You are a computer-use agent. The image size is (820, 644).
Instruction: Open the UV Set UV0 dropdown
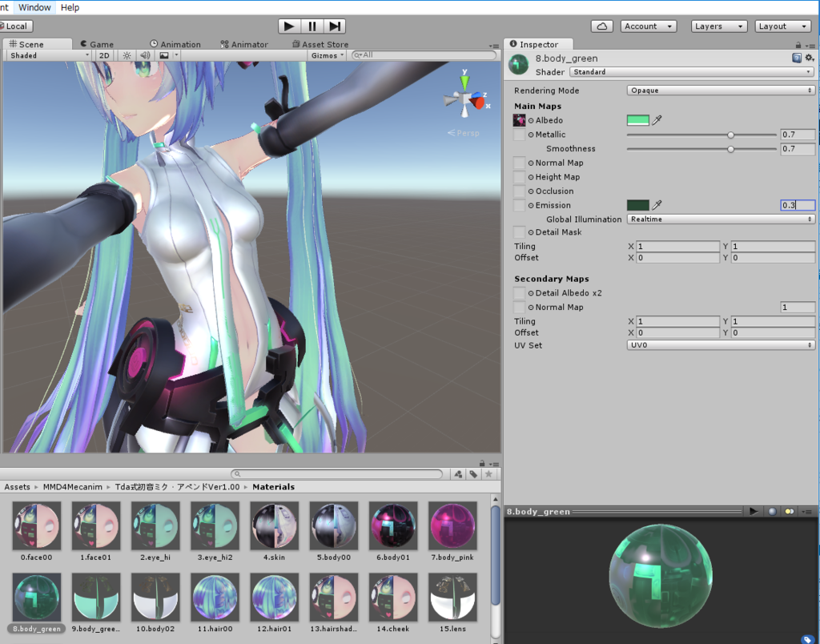pyautogui.click(x=721, y=345)
